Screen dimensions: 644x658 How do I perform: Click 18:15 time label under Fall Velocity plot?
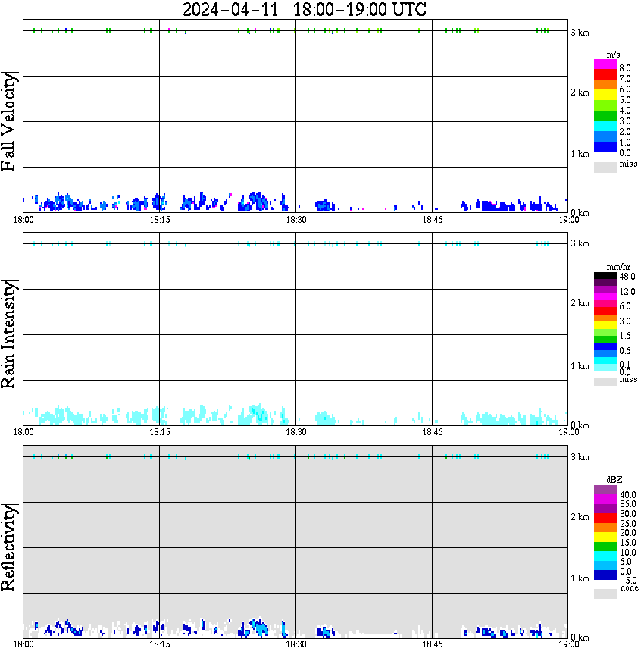(x=159, y=220)
